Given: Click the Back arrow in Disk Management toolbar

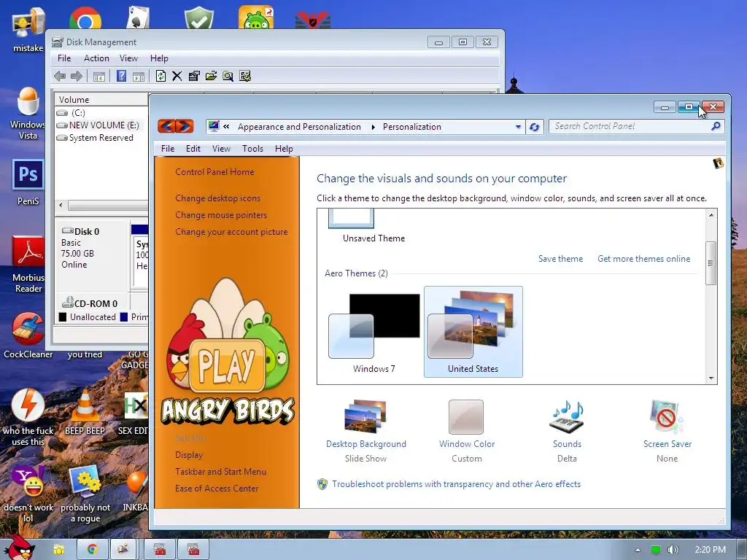Looking at the screenshot, I should pos(60,76).
